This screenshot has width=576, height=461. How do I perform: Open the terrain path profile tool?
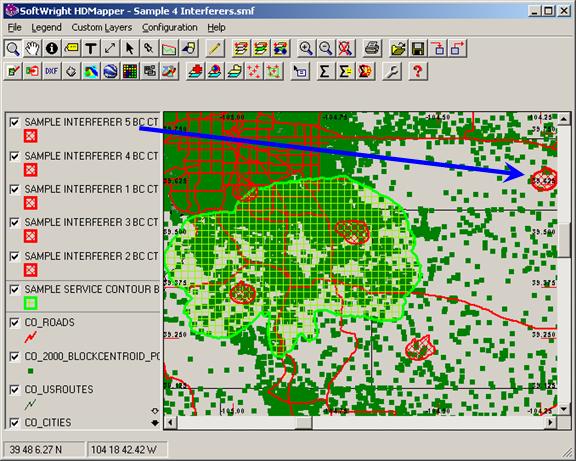(x=169, y=48)
